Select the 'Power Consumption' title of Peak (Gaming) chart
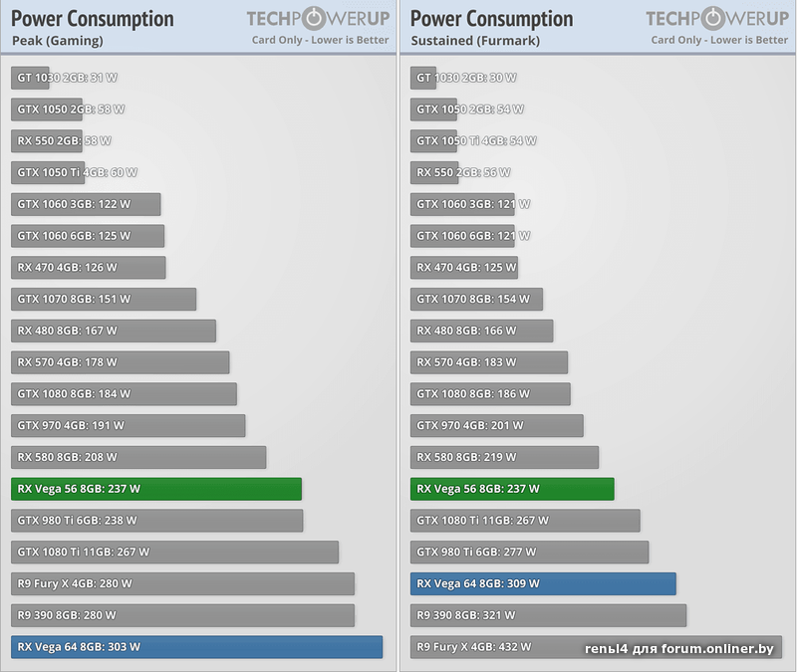 pos(93,19)
